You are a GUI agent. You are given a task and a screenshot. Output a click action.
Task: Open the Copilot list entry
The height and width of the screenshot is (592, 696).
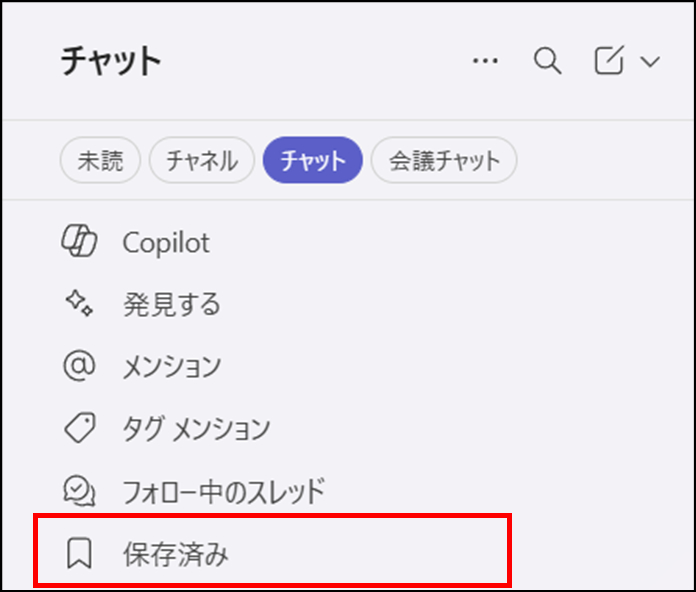point(166,242)
